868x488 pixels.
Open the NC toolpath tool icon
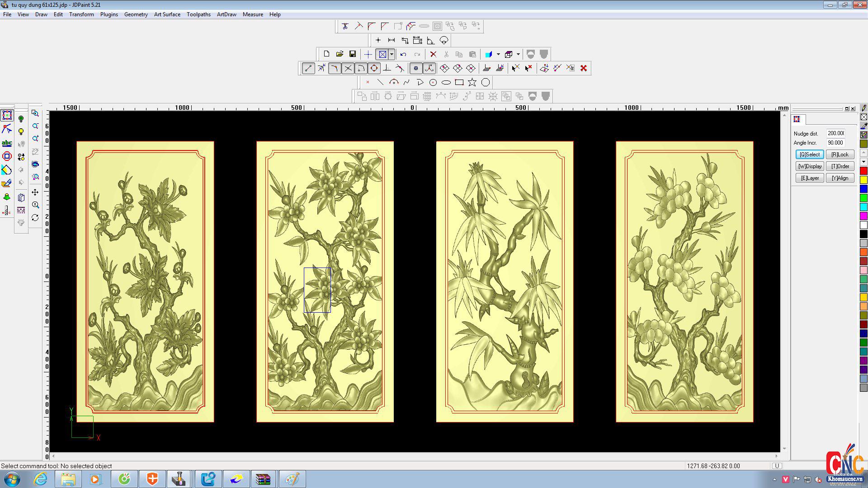[x=7, y=211]
